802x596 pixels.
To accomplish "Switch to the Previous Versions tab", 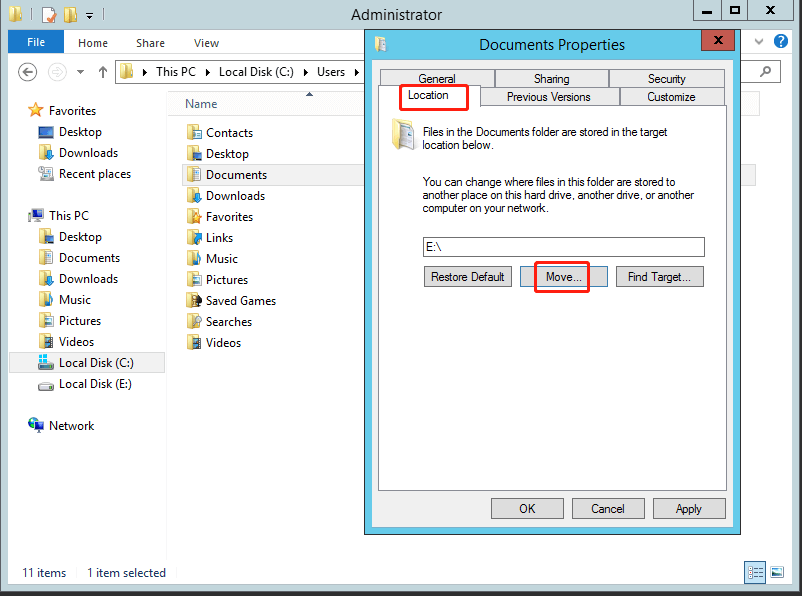I will [548, 97].
